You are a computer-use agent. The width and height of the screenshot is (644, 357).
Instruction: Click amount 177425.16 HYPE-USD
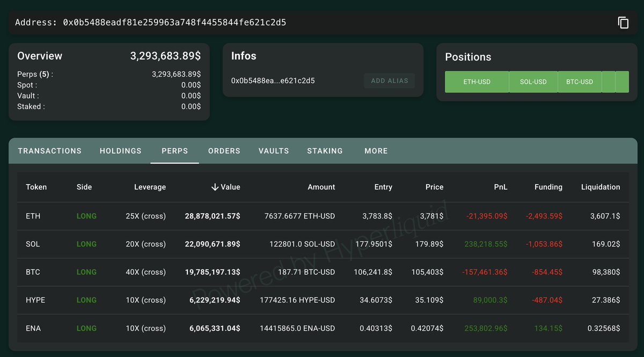[x=298, y=300]
